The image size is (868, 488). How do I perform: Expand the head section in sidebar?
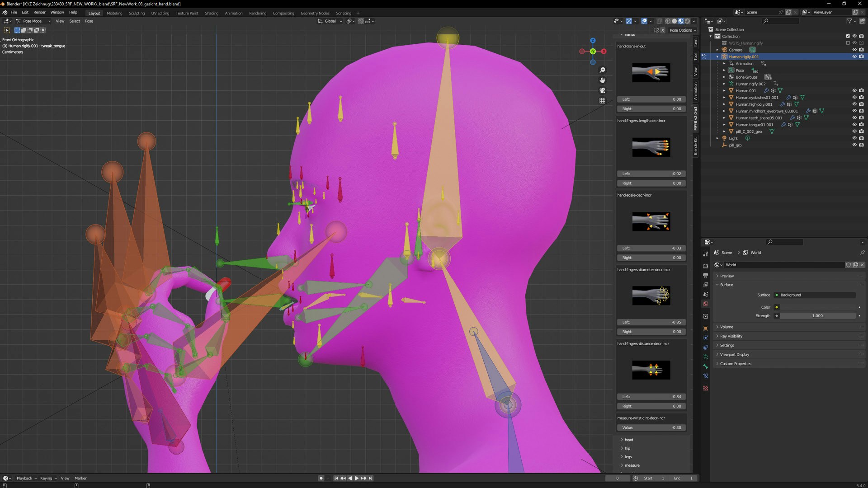[x=629, y=440]
